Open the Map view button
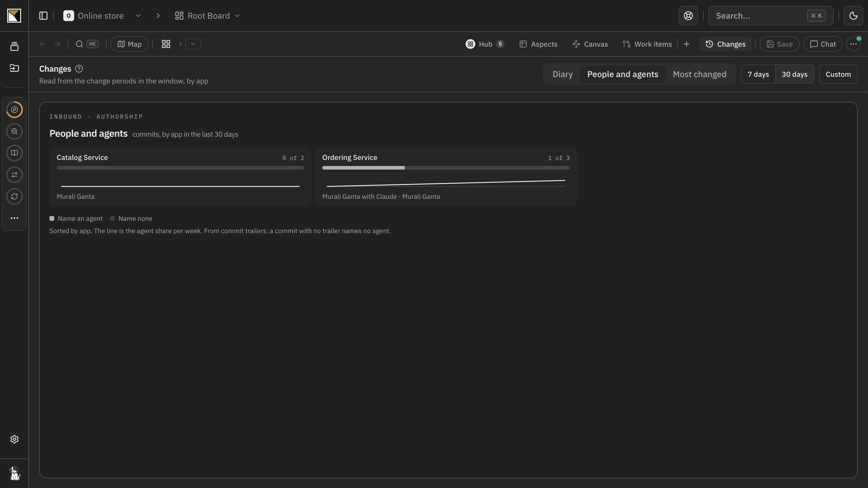The width and height of the screenshot is (868, 488). [x=129, y=44]
